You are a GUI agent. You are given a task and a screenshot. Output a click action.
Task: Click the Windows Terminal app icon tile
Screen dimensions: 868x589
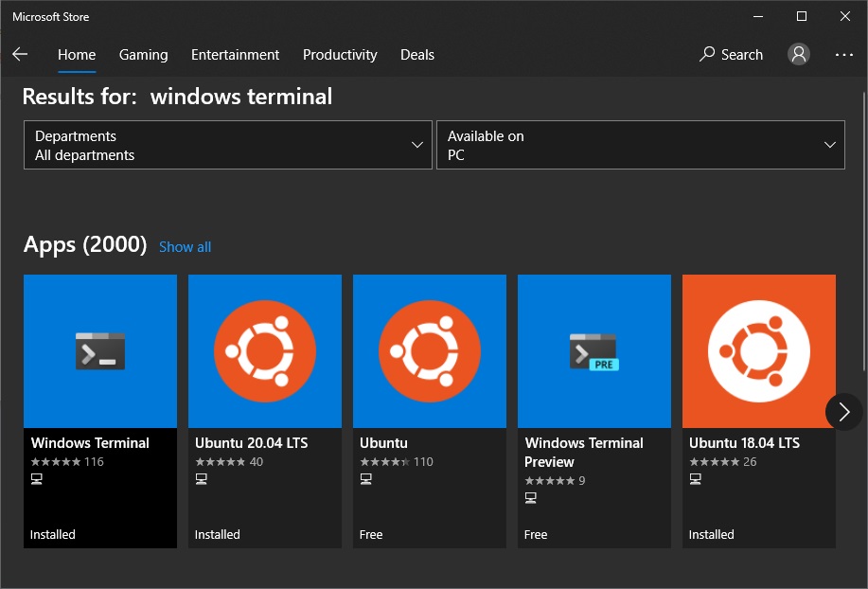point(100,351)
